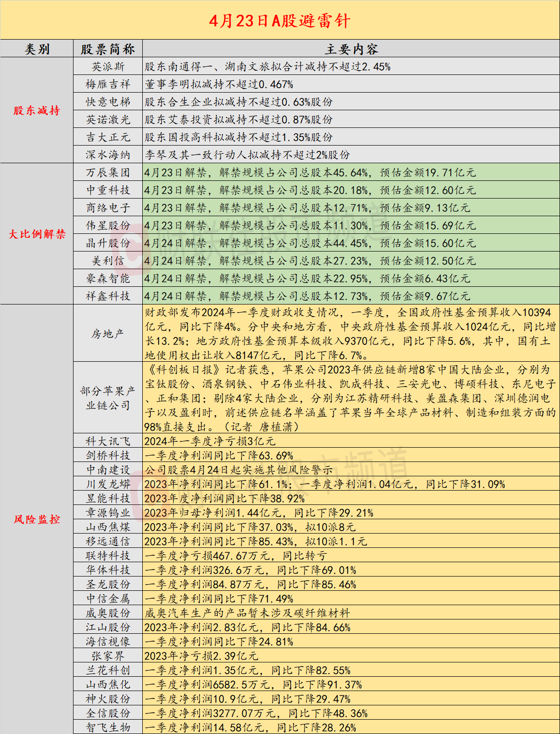Click the 财政部发布2024年一季度 paragraph
The width and height of the screenshot is (560, 734).
(351, 333)
